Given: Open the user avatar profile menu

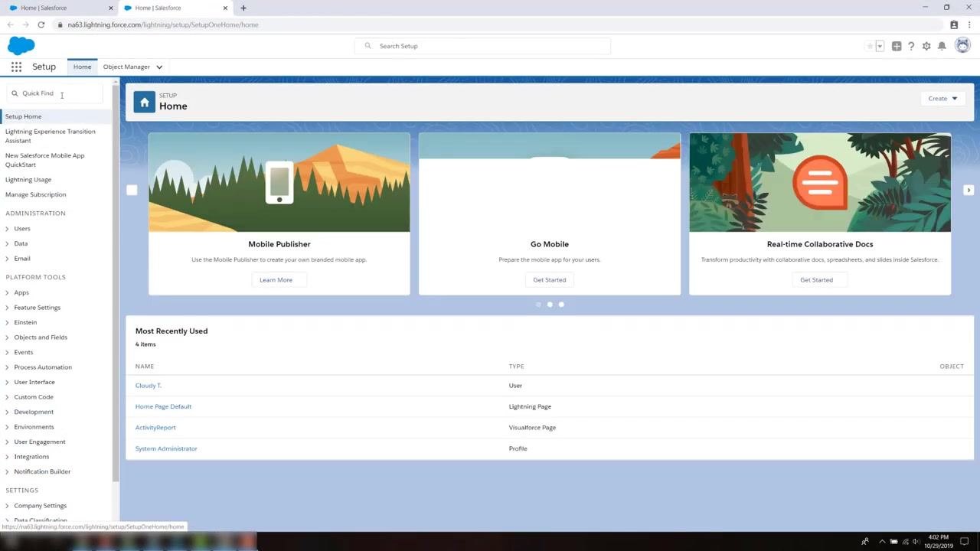Looking at the screenshot, I should tap(962, 46).
